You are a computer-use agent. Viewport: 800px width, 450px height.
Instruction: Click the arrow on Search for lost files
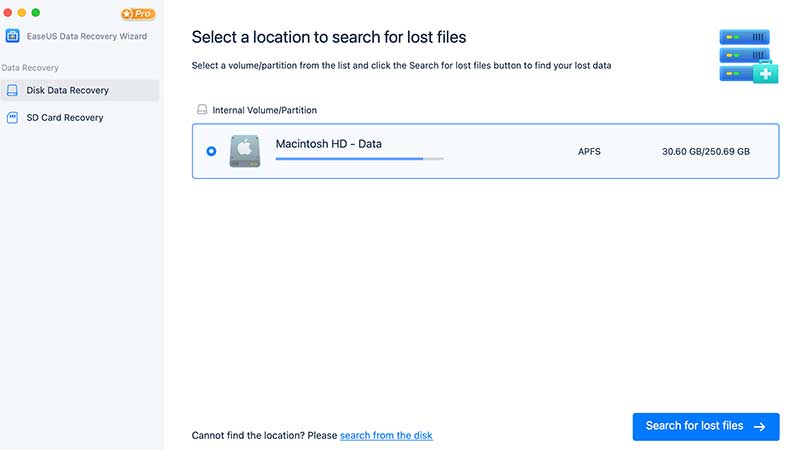[760, 427]
